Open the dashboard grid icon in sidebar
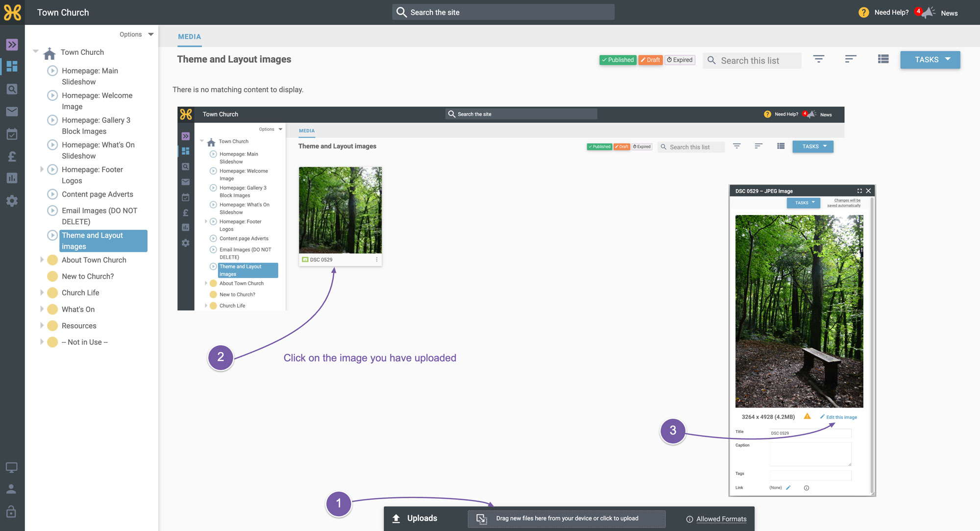Image resolution: width=980 pixels, height=531 pixels. 12,66
